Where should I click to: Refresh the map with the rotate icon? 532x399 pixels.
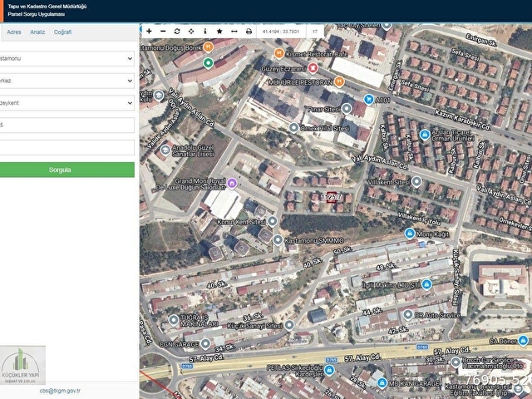point(177,32)
